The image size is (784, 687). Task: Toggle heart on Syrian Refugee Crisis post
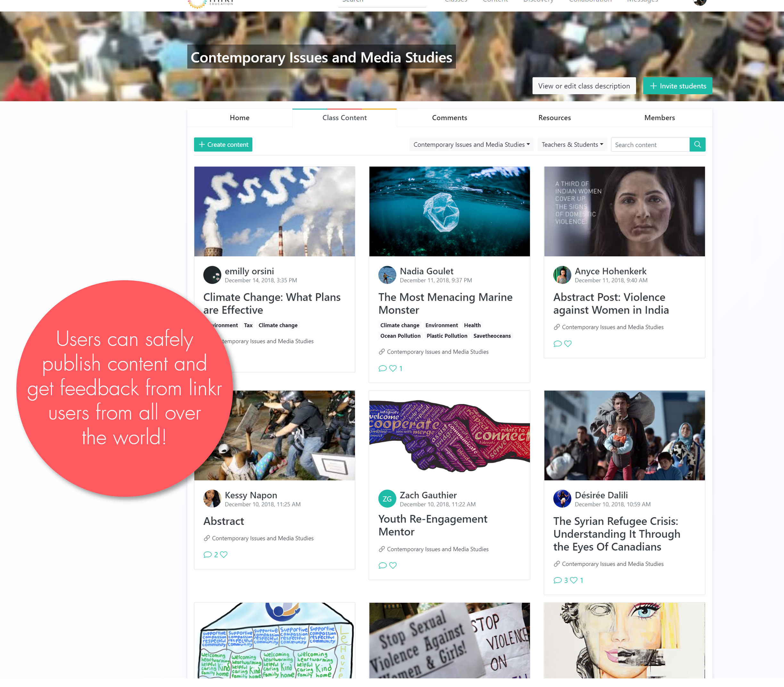(x=574, y=580)
